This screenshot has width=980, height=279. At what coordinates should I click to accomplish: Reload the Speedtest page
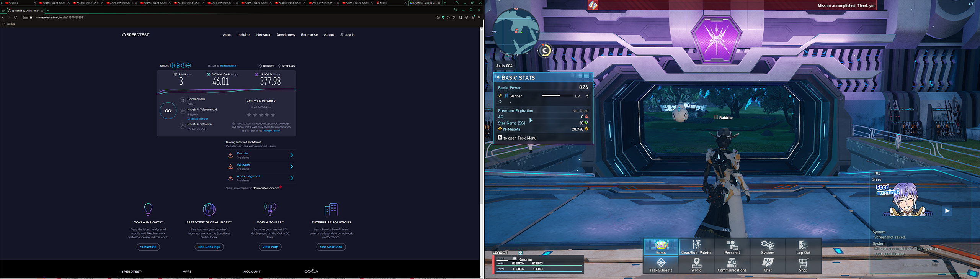click(x=15, y=17)
